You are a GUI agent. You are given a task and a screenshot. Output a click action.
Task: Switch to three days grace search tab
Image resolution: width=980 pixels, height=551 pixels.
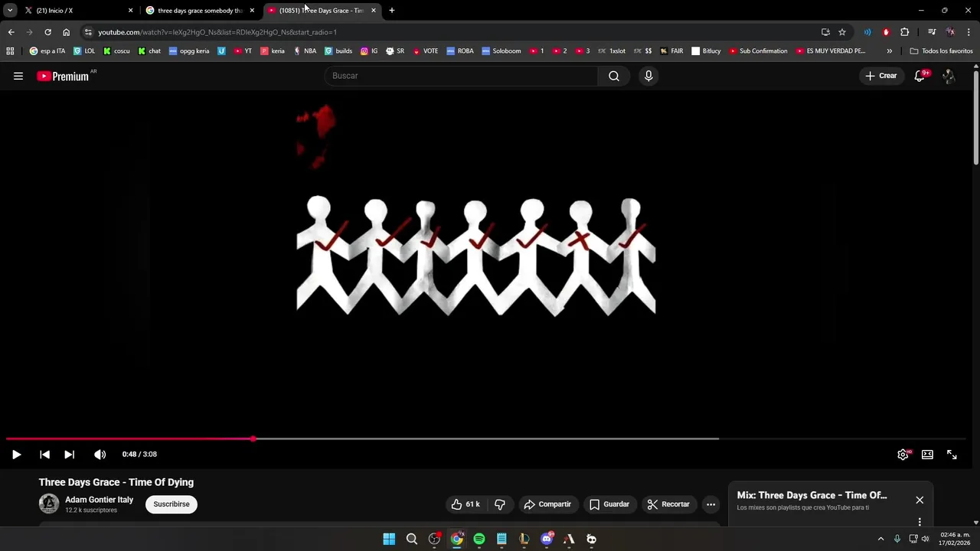point(201,11)
